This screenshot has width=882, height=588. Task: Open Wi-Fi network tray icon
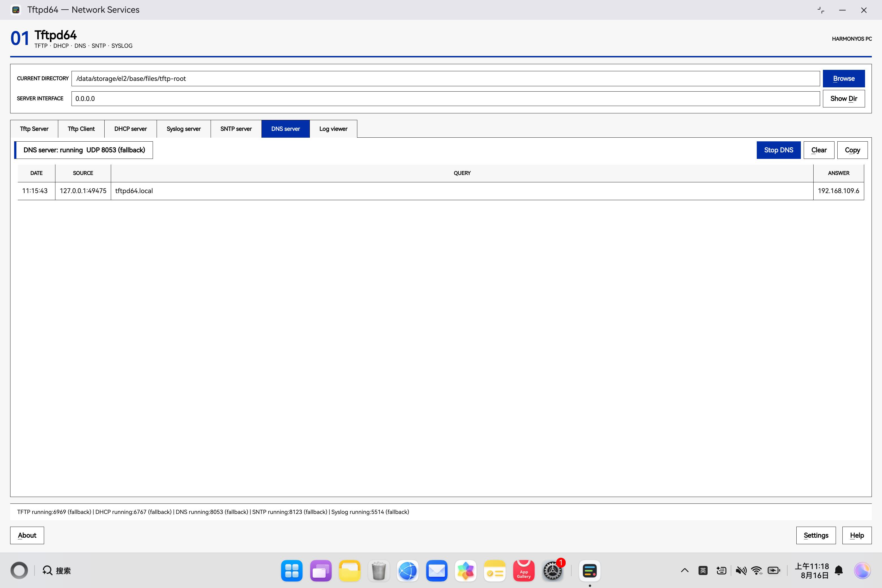point(757,570)
